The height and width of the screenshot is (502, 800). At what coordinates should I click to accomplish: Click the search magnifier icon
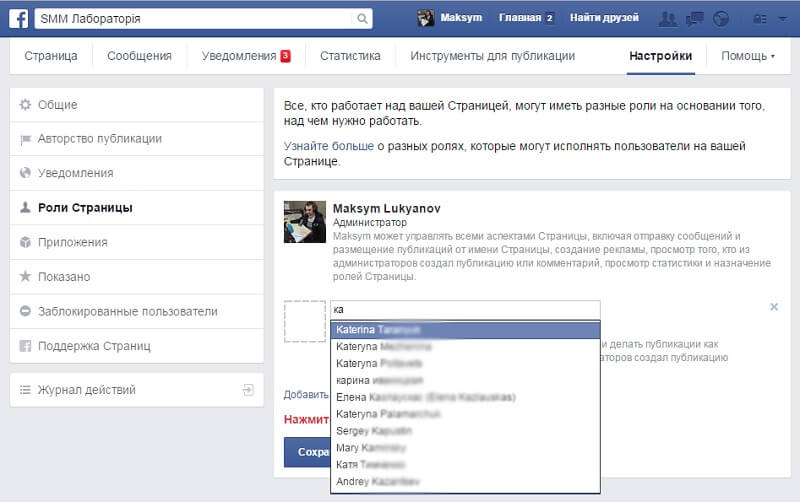pos(361,18)
